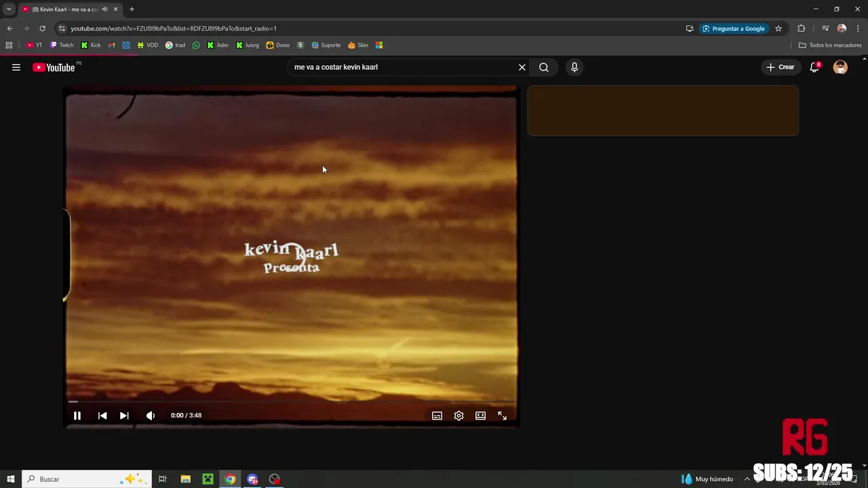Pause the video playback
This screenshot has height=488, width=868.
click(x=77, y=415)
